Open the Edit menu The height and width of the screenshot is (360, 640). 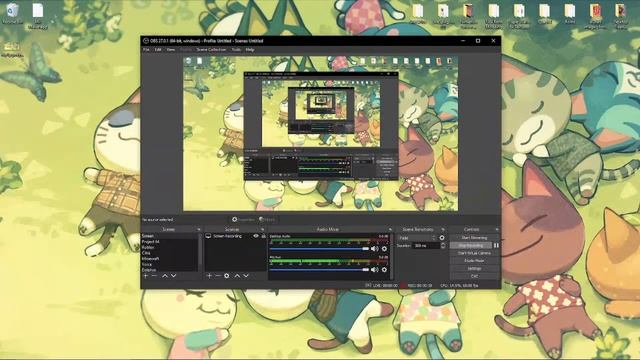tap(158, 49)
